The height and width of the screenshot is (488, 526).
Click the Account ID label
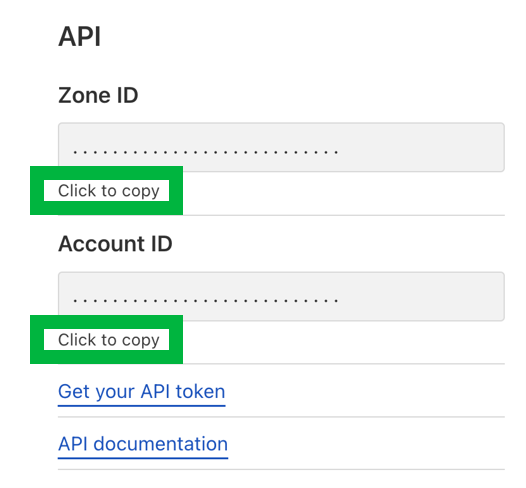pos(115,244)
